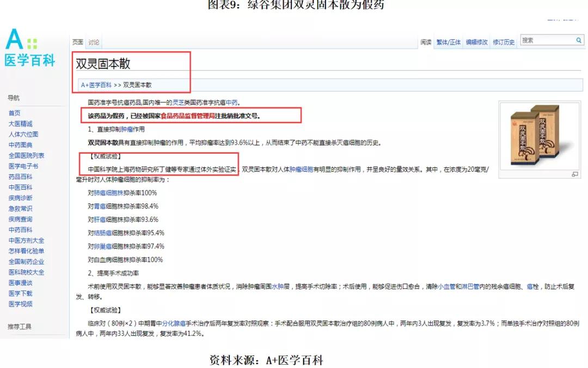
Task: Click the 双灵固本散 page title
Action: coord(103,64)
